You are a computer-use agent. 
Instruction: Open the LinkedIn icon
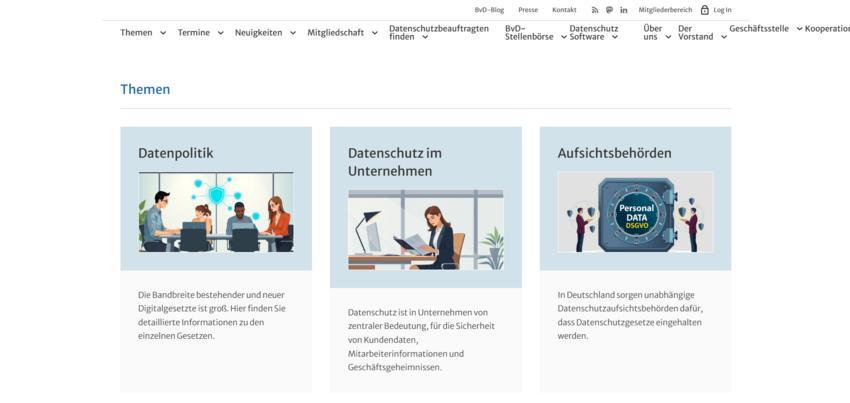click(624, 10)
